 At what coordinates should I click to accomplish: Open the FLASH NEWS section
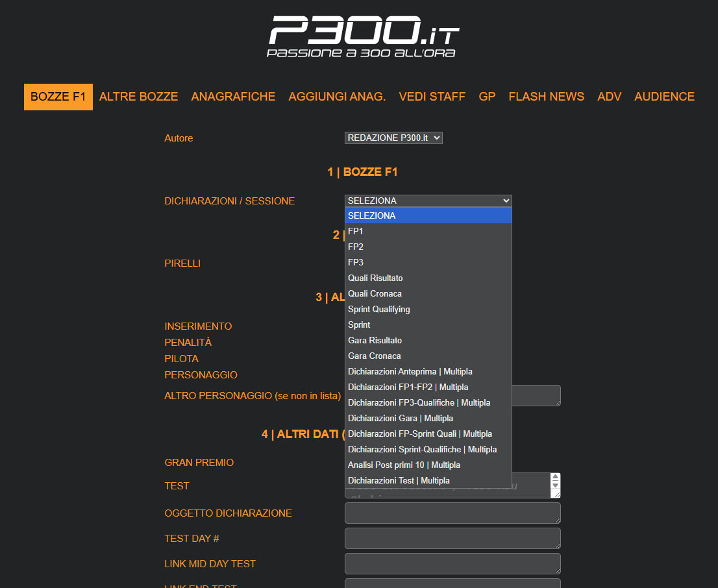tap(546, 97)
